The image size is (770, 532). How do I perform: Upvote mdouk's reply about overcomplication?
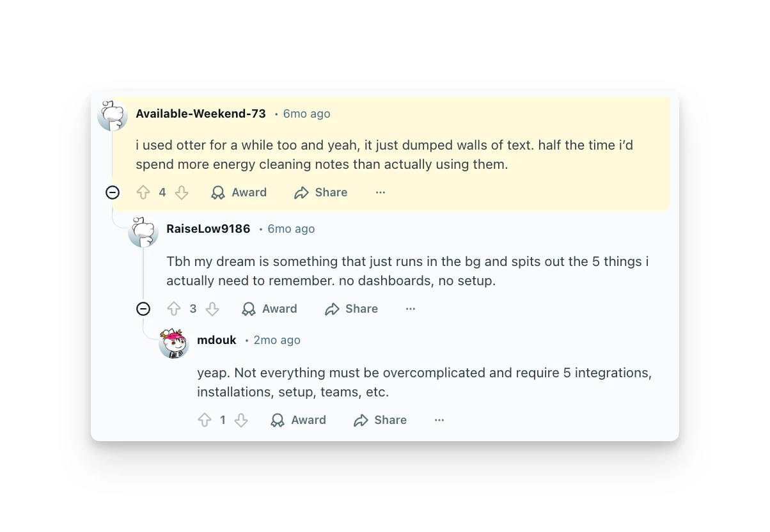205,420
